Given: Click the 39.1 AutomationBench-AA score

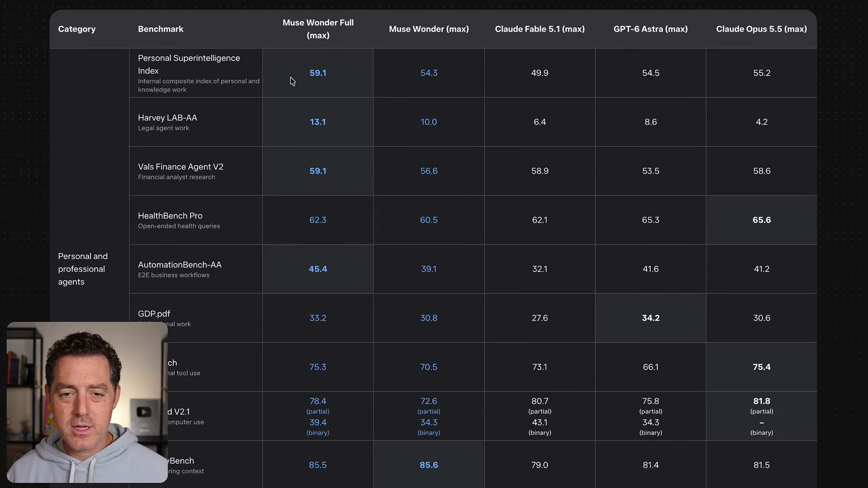Looking at the screenshot, I should [429, 269].
